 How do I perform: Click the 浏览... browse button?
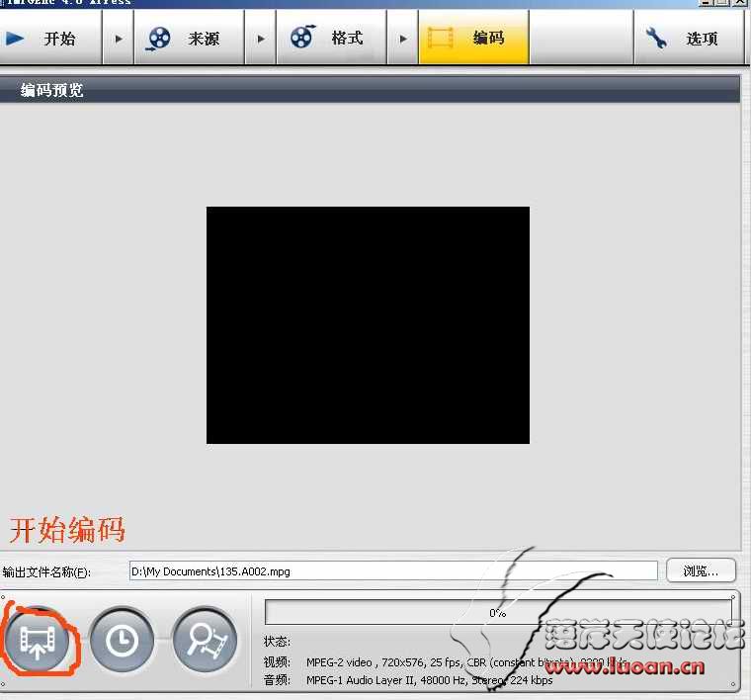tap(701, 571)
